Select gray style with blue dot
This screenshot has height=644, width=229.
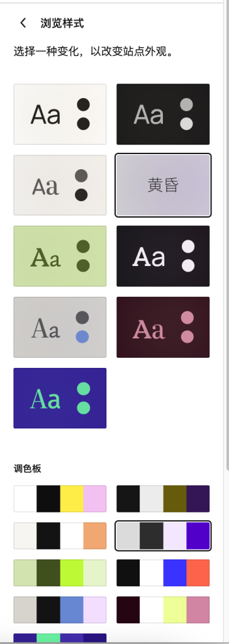click(60, 327)
